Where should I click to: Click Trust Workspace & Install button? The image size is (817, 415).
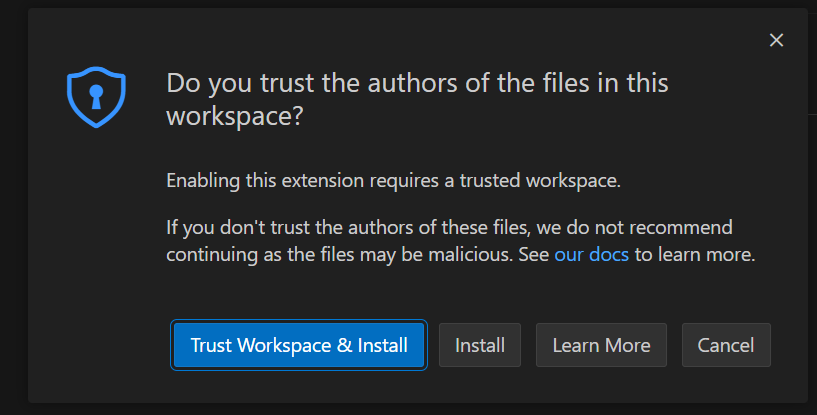coord(299,345)
